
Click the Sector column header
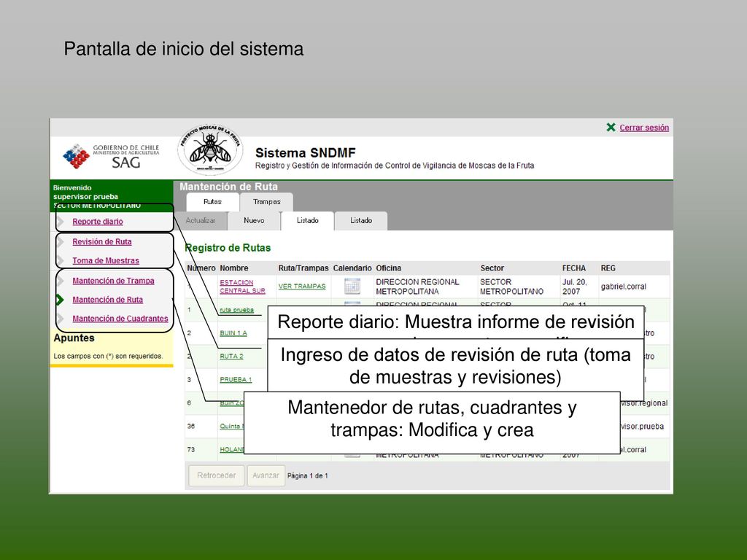coord(492,268)
